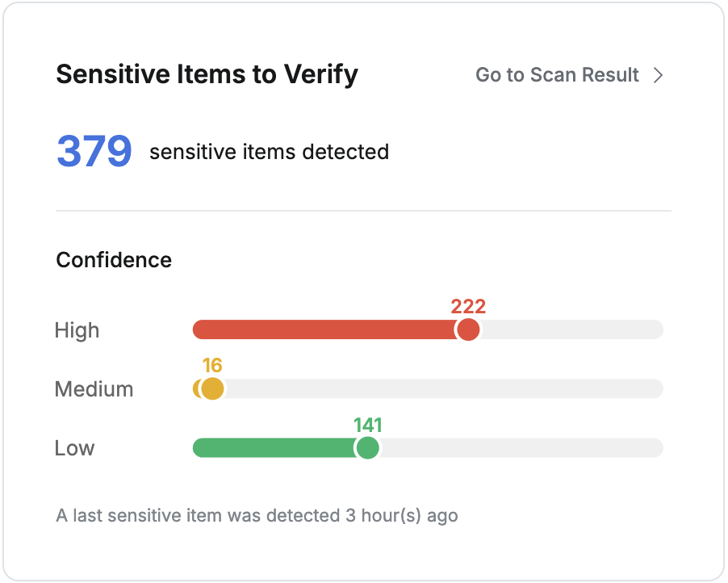Image resolution: width=728 pixels, height=583 pixels.
Task: Click the yellow Medium confidence slider knob
Action: 212,388
